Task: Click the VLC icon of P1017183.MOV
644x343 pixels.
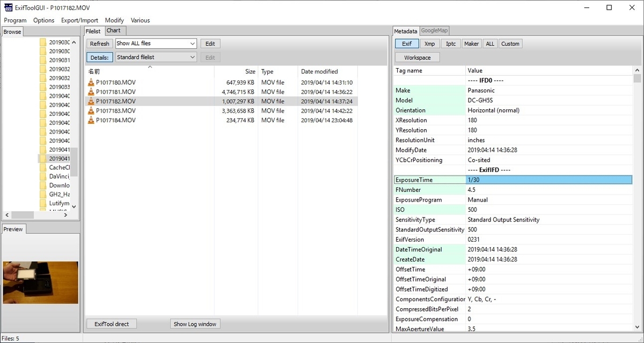Action: (x=91, y=110)
